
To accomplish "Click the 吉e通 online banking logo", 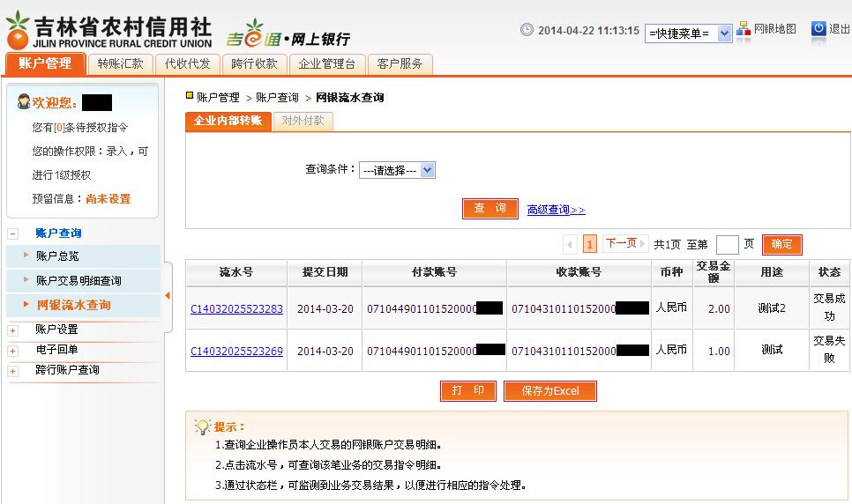I will click(288, 34).
